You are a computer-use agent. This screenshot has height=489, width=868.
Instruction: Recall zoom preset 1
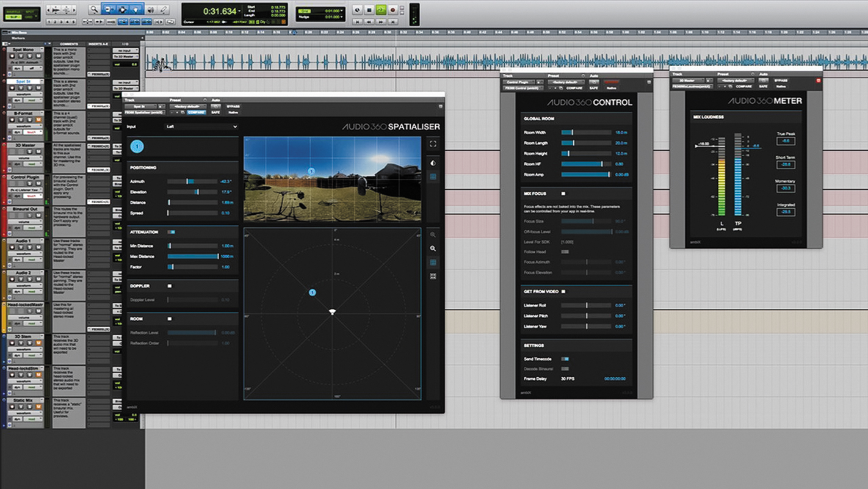pos(49,21)
